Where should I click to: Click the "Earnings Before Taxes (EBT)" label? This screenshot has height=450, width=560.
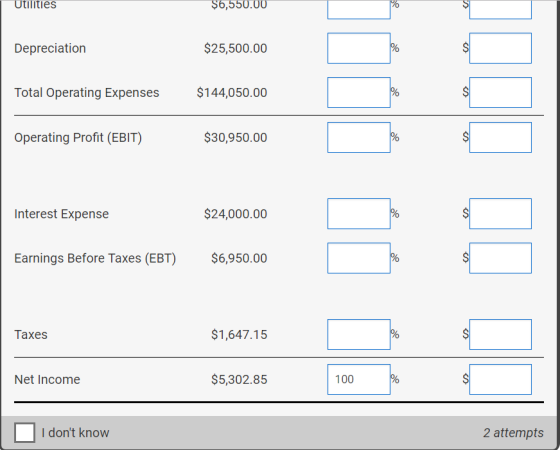[x=95, y=258]
